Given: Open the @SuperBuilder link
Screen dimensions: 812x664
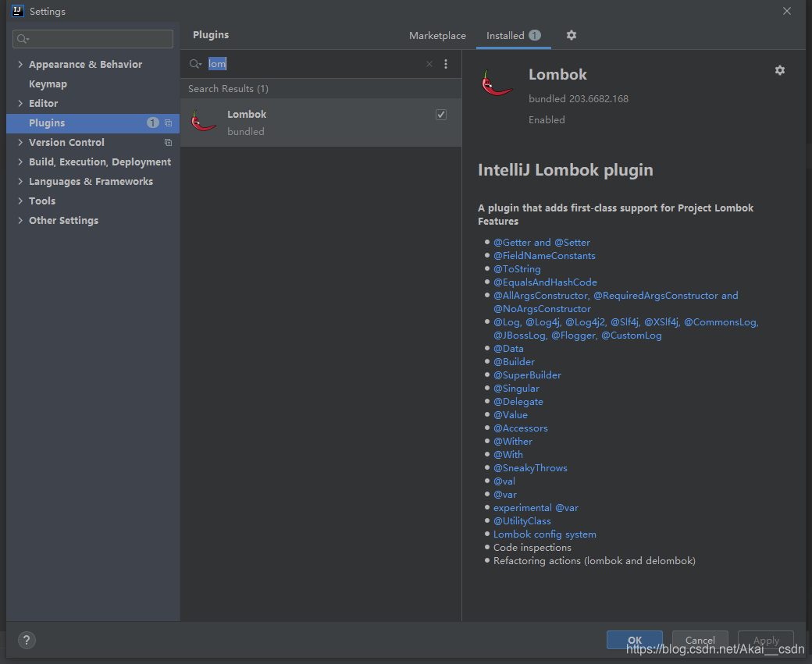Looking at the screenshot, I should [527, 375].
